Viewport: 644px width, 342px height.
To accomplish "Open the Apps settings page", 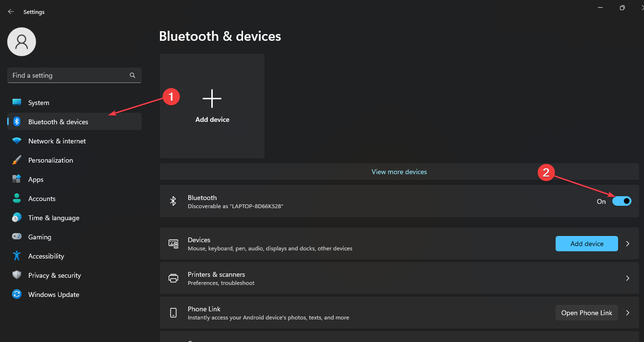I will click(74, 179).
